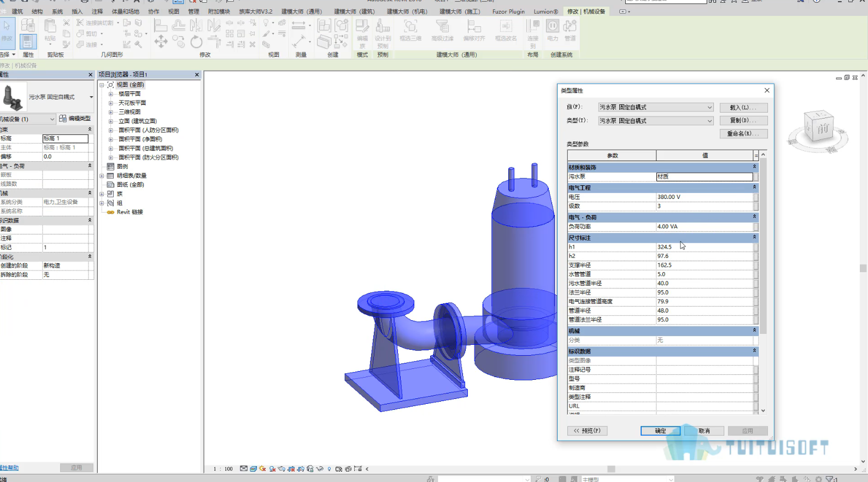The width and height of the screenshot is (868, 482).
Task: Click the Move tool icon in ribbon
Action: [x=161, y=42]
